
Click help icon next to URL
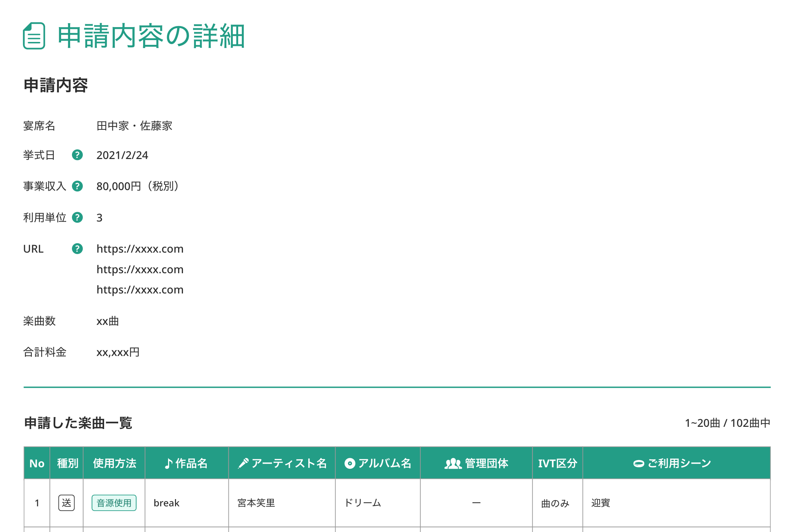(77, 249)
